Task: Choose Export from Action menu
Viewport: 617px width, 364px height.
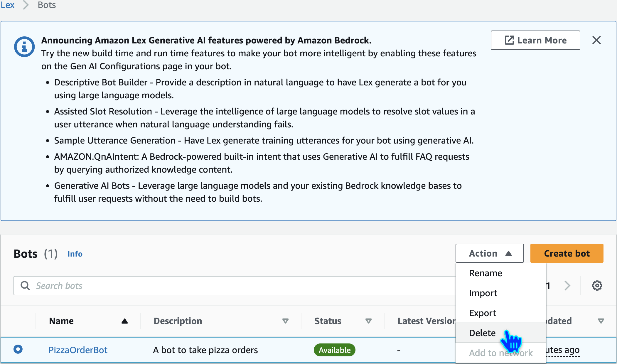Action: point(482,313)
